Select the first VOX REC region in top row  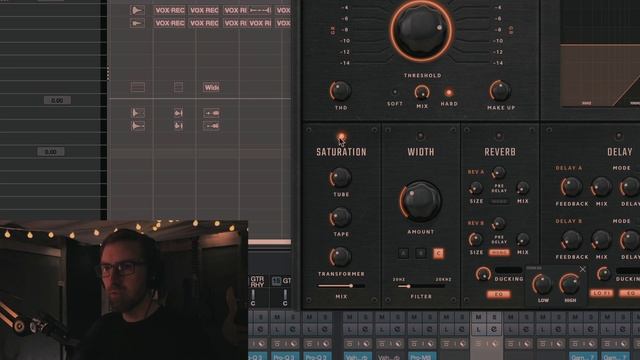tap(169, 10)
